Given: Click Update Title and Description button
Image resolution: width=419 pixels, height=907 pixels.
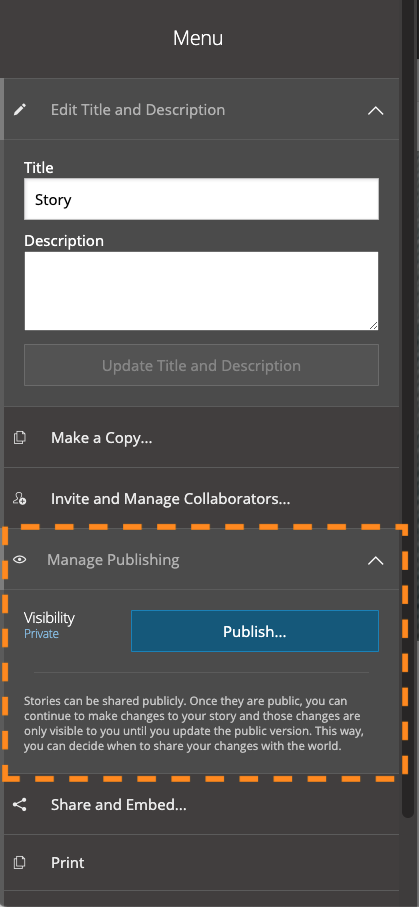Looking at the screenshot, I should [x=201, y=365].
